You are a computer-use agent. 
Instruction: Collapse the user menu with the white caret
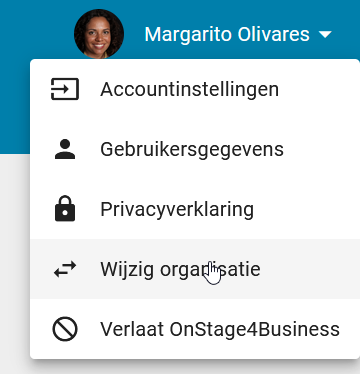click(325, 34)
